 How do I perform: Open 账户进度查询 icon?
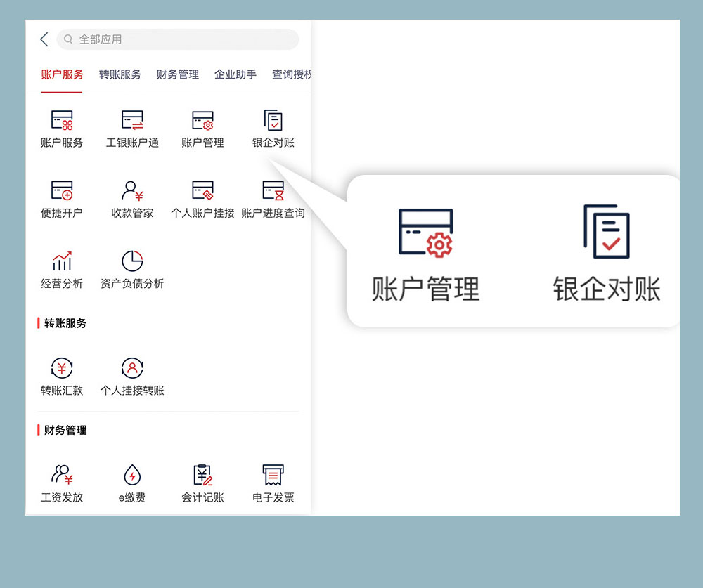point(273,191)
